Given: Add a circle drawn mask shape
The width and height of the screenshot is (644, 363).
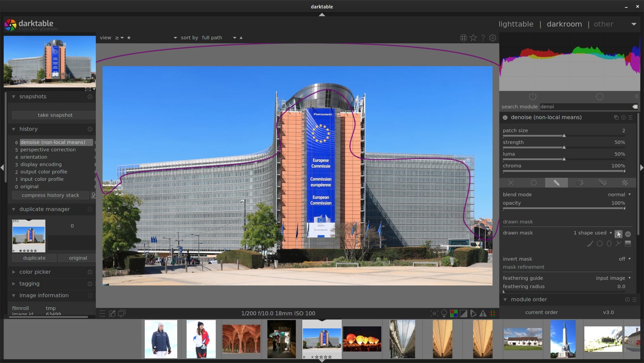Looking at the screenshot, I should point(600,244).
